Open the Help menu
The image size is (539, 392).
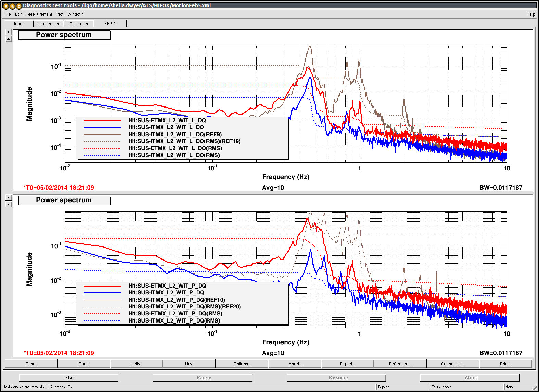click(530, 14)
